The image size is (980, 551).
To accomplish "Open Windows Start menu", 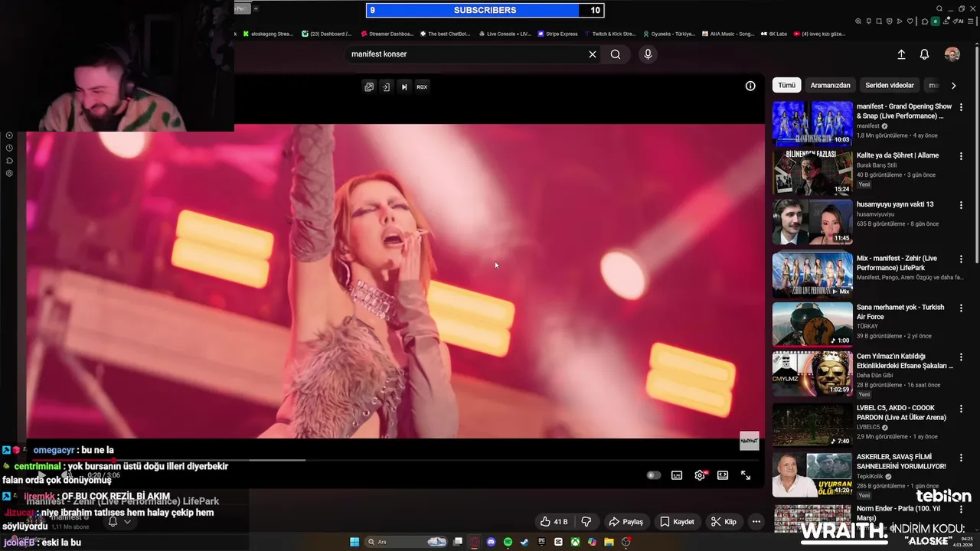I will pyautogui.click(x=354, y=542).
